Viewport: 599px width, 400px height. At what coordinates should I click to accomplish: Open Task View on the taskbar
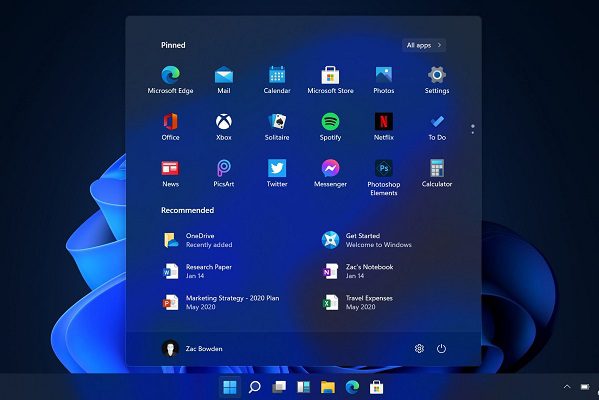279,387
